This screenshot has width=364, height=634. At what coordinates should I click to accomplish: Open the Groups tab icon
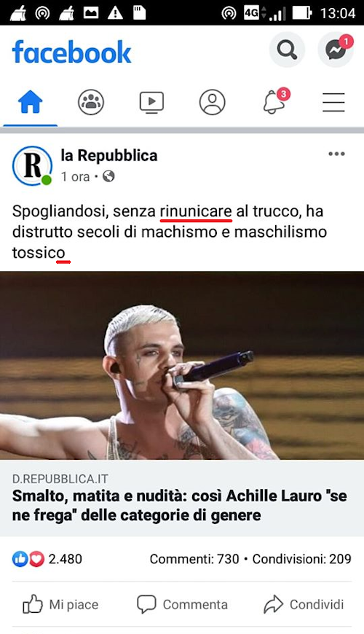(x=91, y=102)
